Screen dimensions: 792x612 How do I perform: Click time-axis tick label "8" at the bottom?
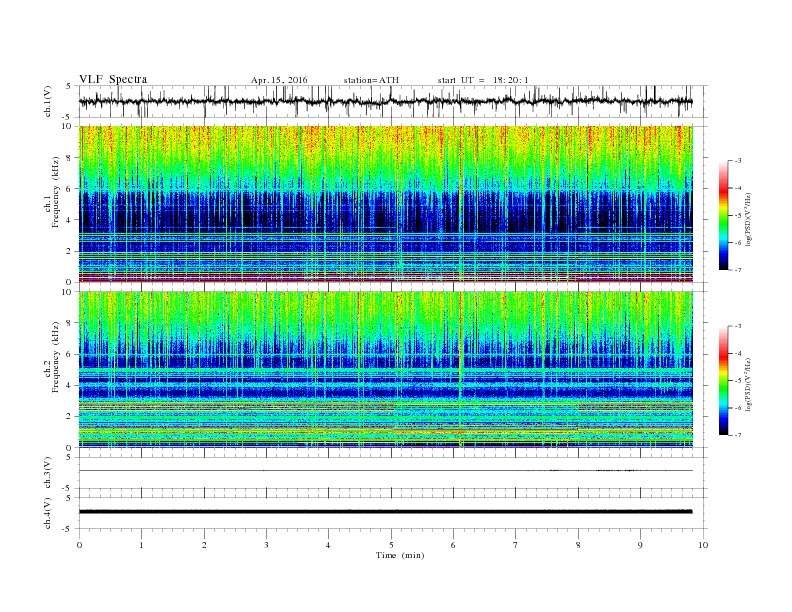click(578, 545)
